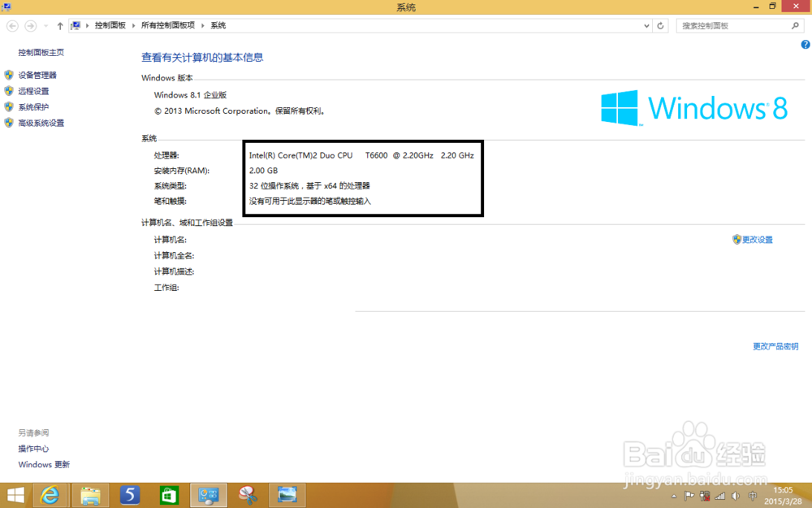Select 系统 breadcrumb in address bar

pyautogui.click(x=218, y=25)
